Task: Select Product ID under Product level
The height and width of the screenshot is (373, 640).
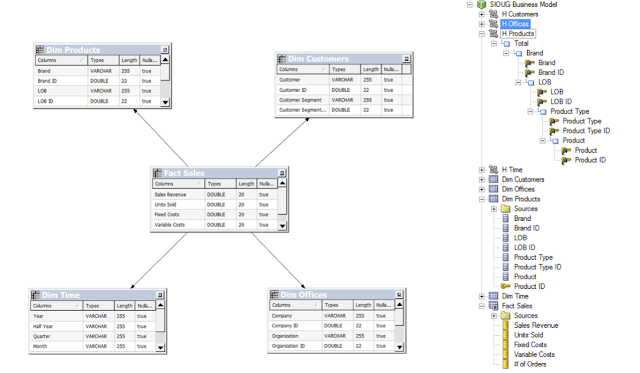Action: 590,160
